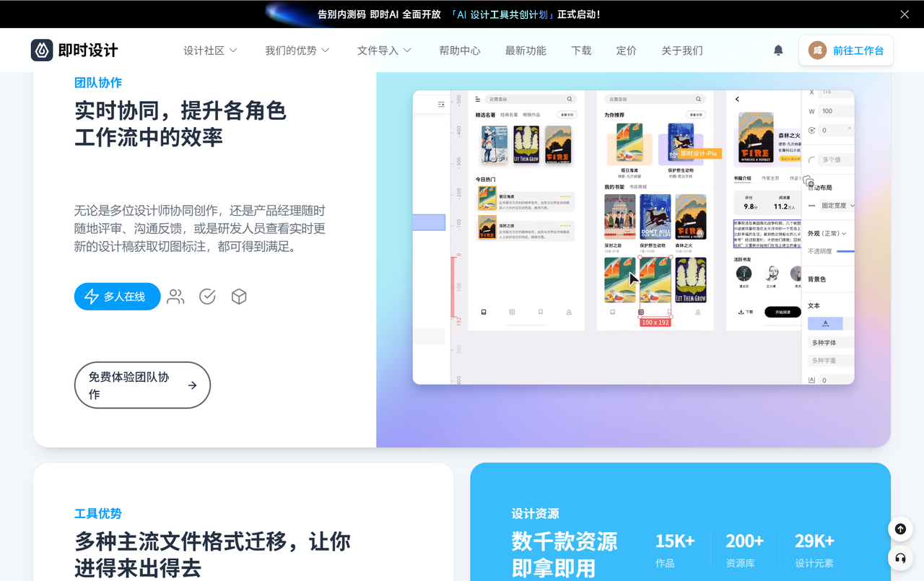Click the 免费体验团队协作 button
Screen dimensions: 924x581
click(142, 385)
